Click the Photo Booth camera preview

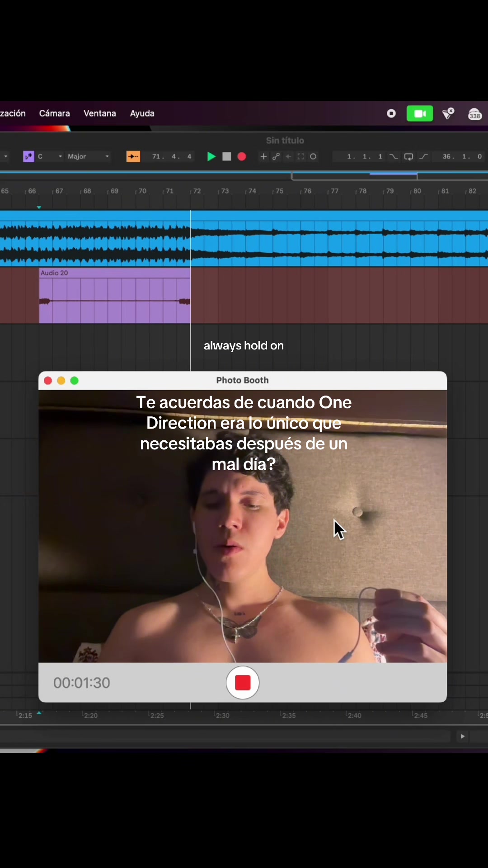tap(243, 526)
